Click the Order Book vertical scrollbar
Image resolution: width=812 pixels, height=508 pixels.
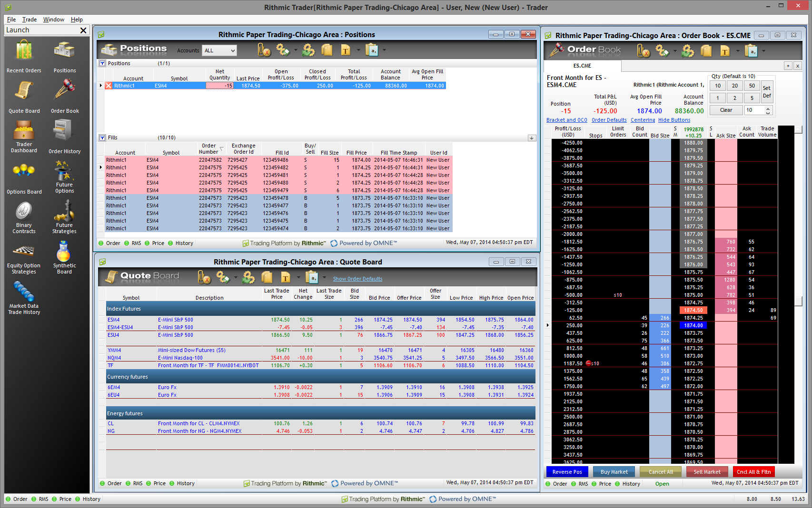798,295
